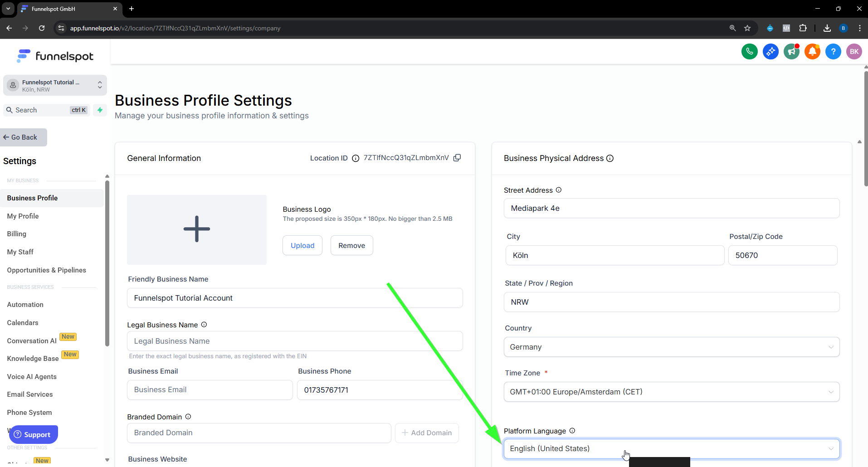868x467 pixels.
Task: Click the Platform Language info icon
Action: pos(572,431)
